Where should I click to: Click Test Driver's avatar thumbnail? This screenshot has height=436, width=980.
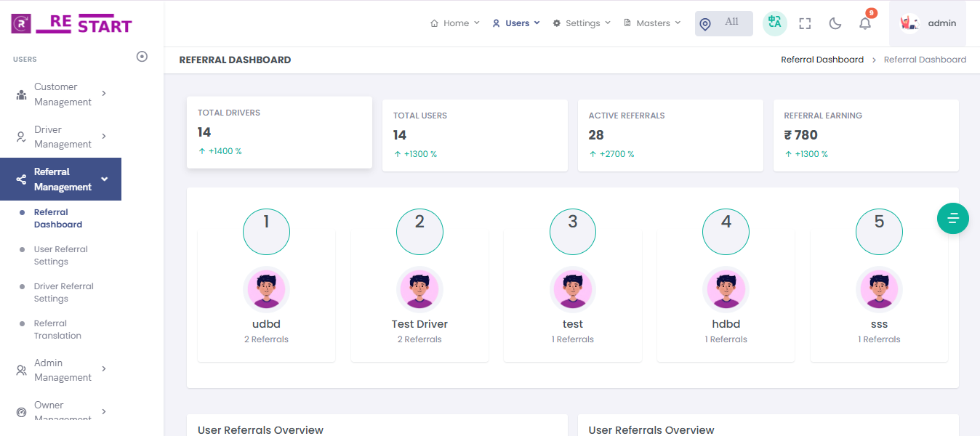tap(419, 290)
